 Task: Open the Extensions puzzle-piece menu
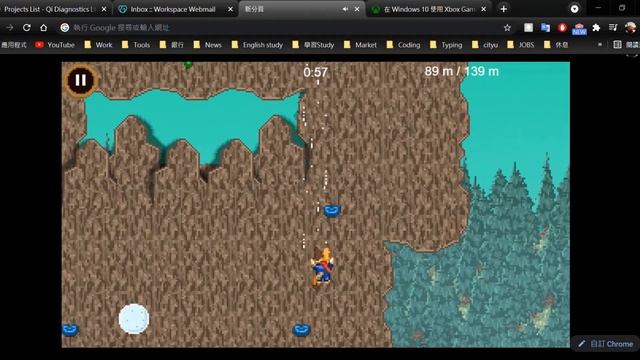tap(596, 27)
